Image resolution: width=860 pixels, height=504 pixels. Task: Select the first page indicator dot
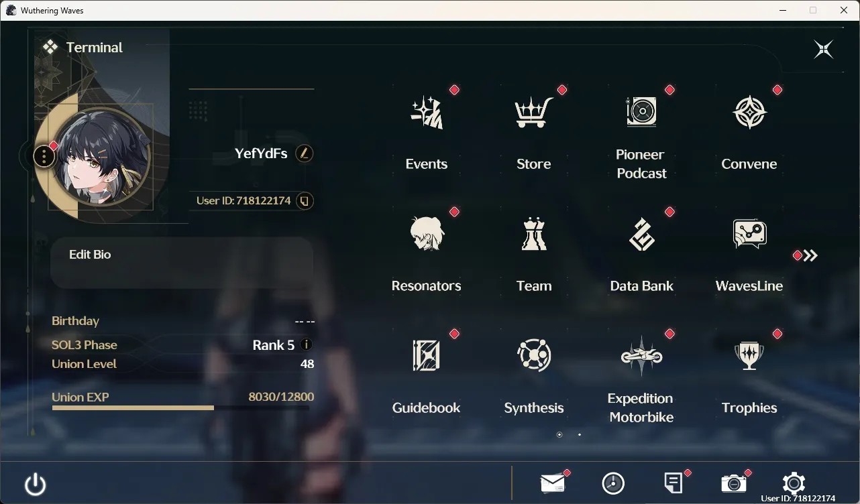click(559, 435)
